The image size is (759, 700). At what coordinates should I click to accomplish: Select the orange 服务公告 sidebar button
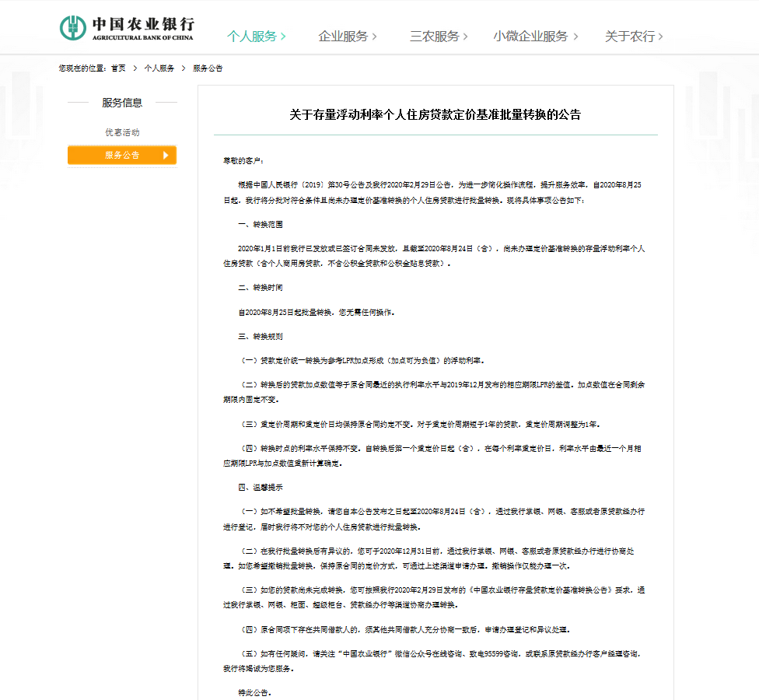pos(121,155)
